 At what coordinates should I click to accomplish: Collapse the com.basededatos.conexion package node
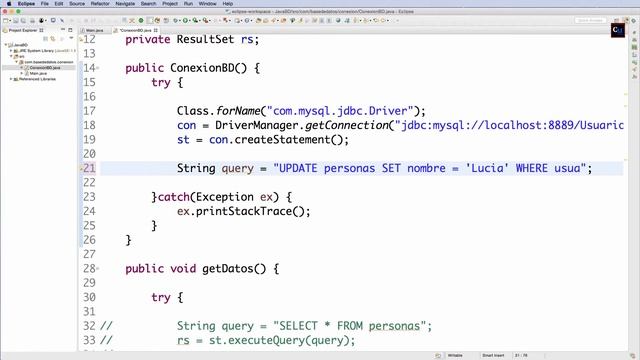tap(16, 62)
